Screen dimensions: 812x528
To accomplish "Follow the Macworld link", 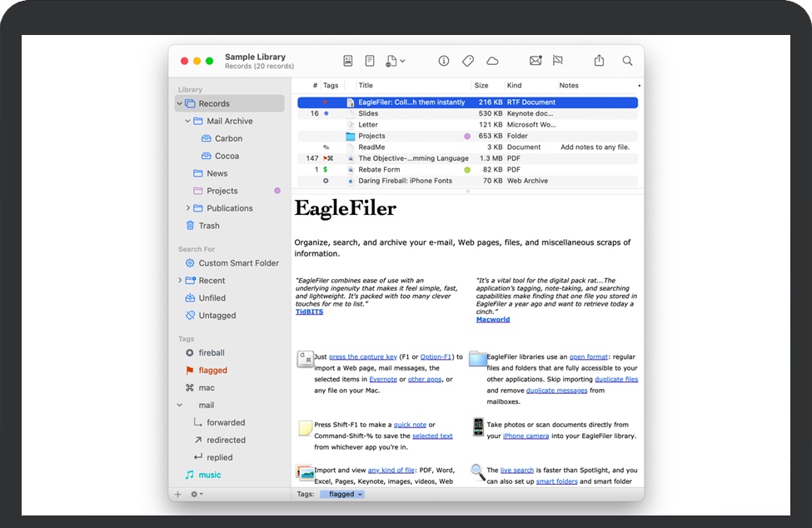I will pyautogui.click(x=493, y=319).
